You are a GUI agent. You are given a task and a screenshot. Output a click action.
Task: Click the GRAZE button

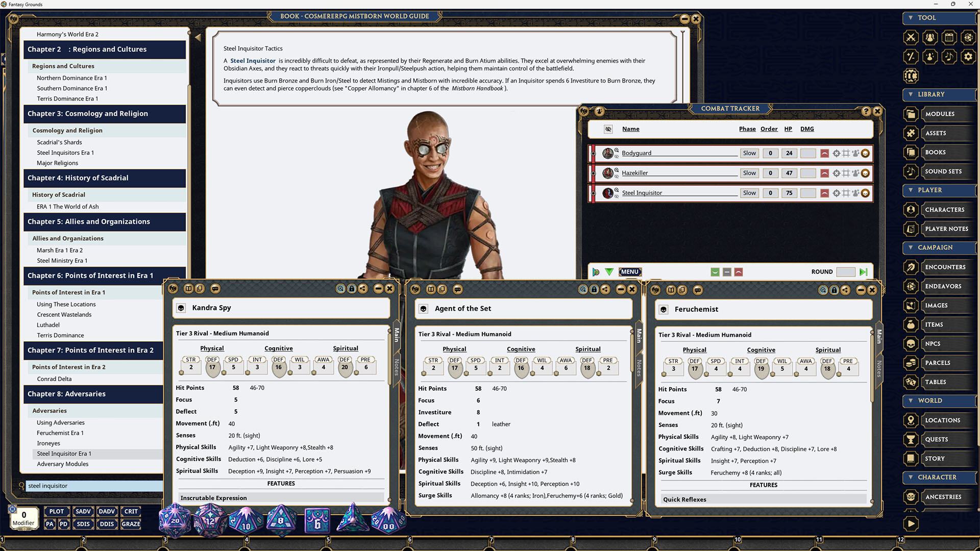coord(131,524)
